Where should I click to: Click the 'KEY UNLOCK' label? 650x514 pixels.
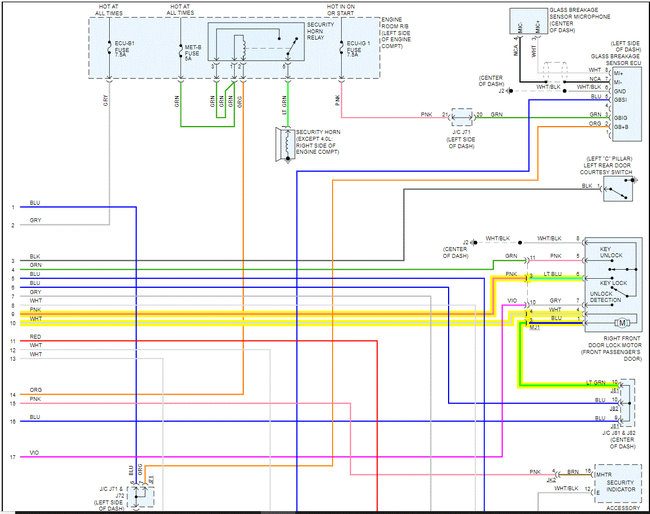point(610,252)
